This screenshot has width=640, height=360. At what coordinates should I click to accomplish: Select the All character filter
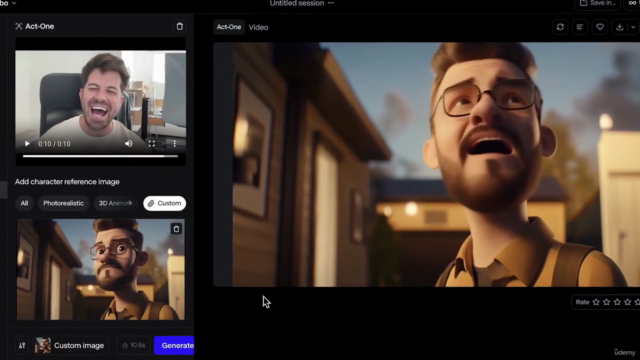point(24,203)
